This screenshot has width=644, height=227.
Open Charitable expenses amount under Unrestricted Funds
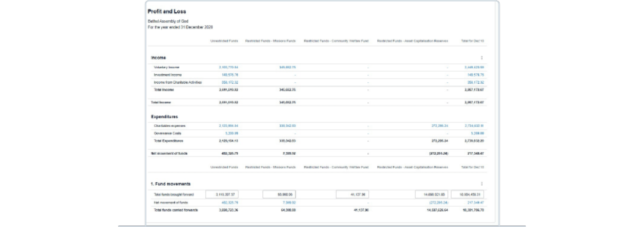coord(228,126)
